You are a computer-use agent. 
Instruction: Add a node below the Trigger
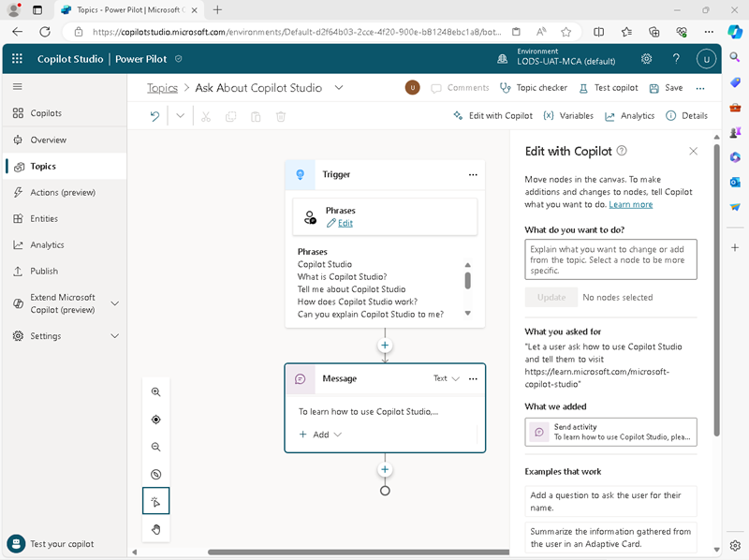385,346
